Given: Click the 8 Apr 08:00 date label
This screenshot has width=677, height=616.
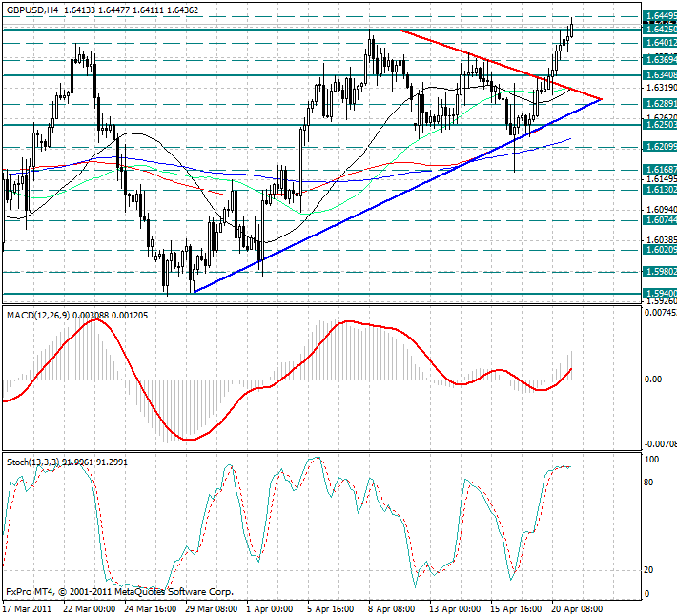Looking at the screenshot, I should [392, 609].
